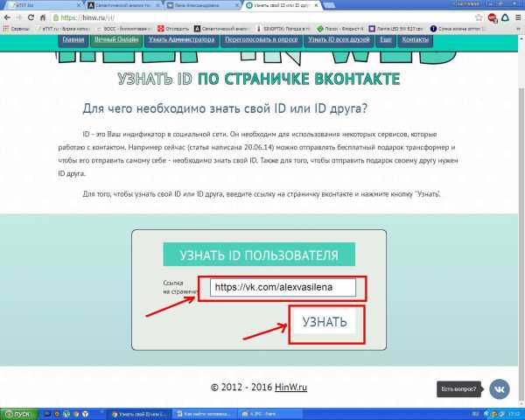
Task: Click the УЗНАТЬ ID ПОЛЬЗОВАТЕЛЯ banner
Action: [x=259, y=255]
